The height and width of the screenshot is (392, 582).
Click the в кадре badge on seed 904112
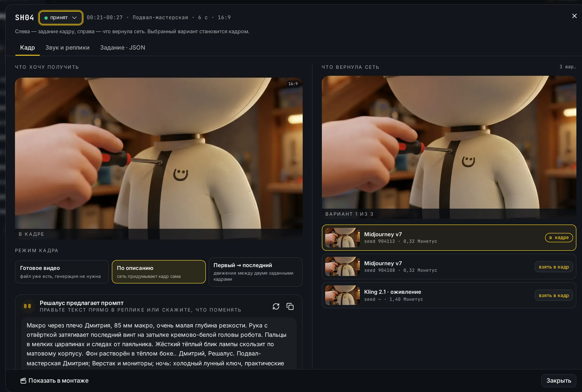[559, 238]
